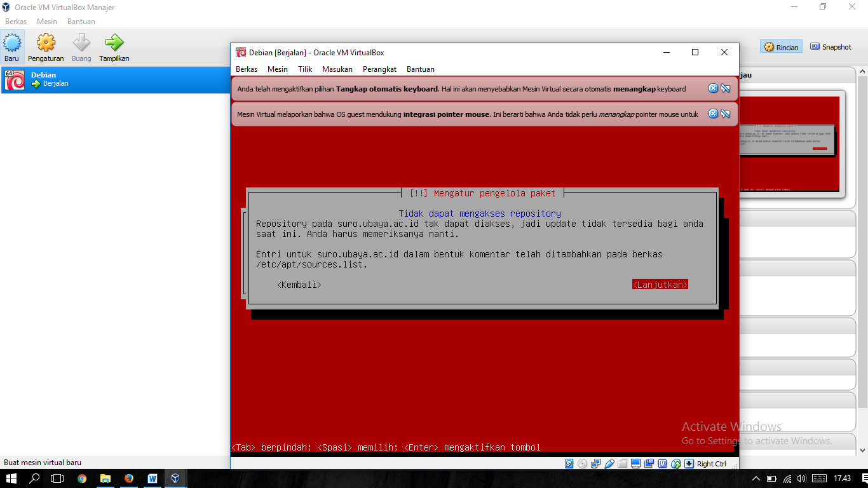868x488 pixels.
Task: Click the optical drive status bar icon
Action: coord(582,463)
